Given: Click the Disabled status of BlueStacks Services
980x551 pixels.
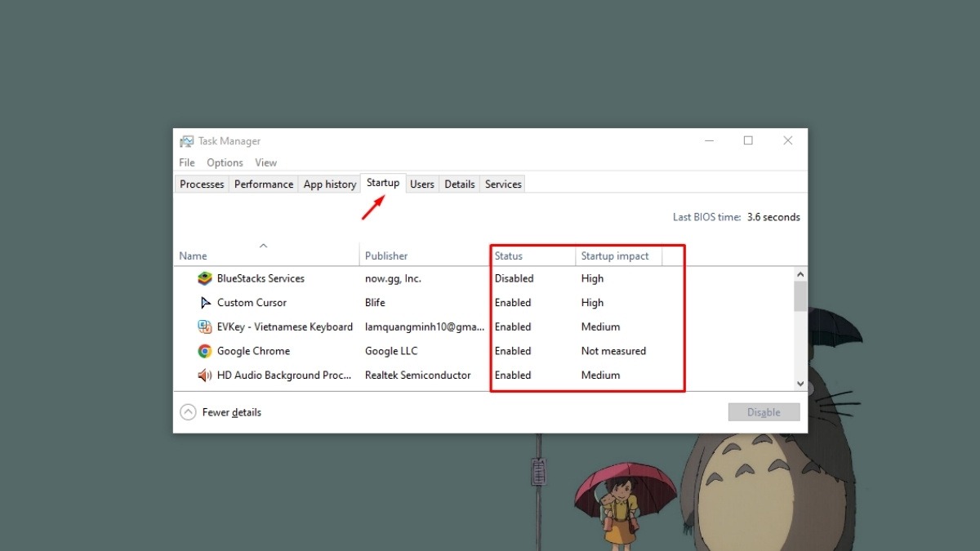Looking at the screenshot, I should (x=514, y=278).
